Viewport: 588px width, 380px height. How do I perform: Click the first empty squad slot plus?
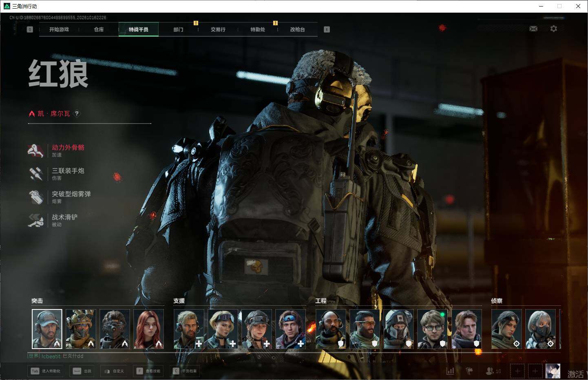pyautogui.click(x=517, y=371)
